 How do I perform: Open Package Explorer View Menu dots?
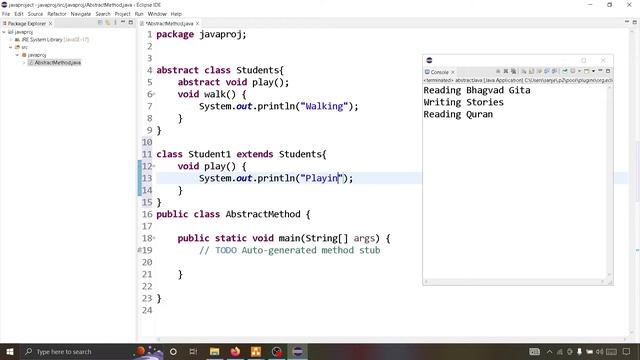[116, 22]
